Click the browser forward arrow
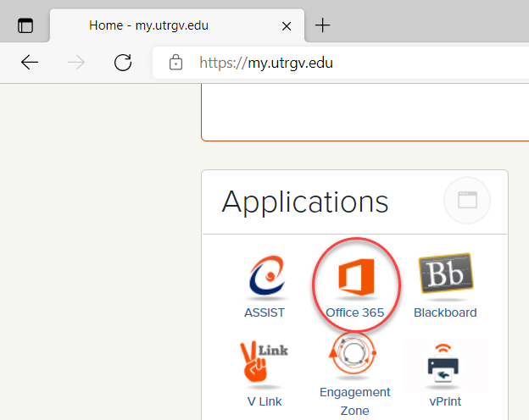529x420 pixels. [76, 63]
